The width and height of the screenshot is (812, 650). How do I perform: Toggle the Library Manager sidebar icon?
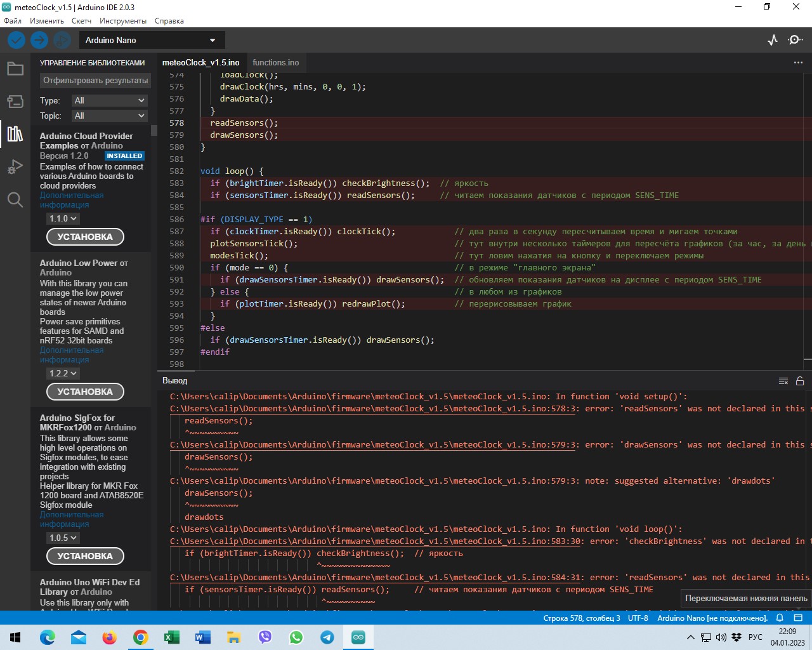pos(15,134)
